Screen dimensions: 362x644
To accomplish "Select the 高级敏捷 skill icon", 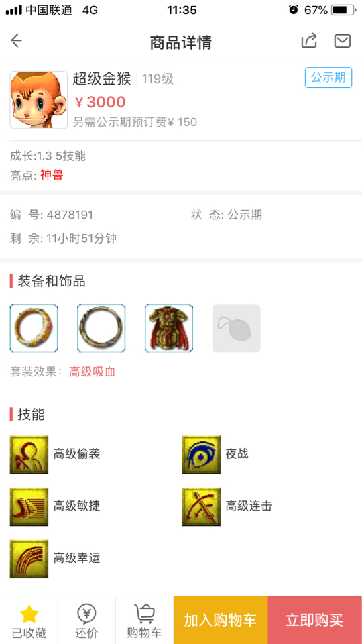I will (x=29, y=507).
